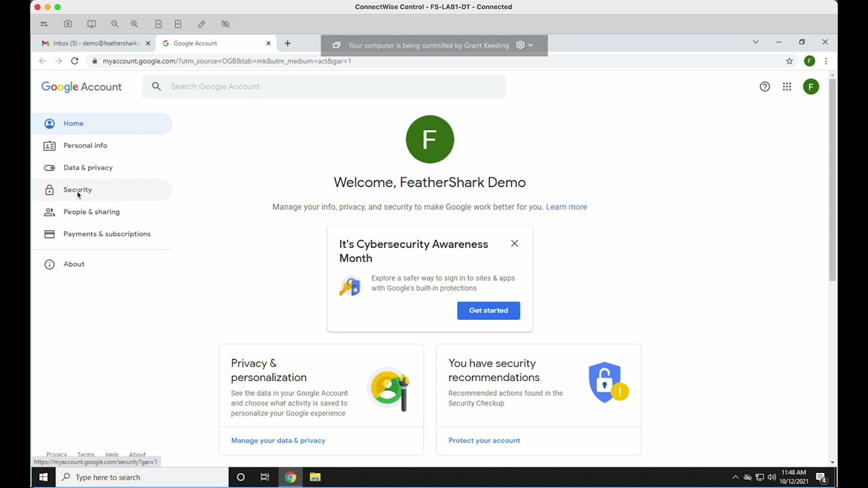Click the Get started button

click(488, 310)
